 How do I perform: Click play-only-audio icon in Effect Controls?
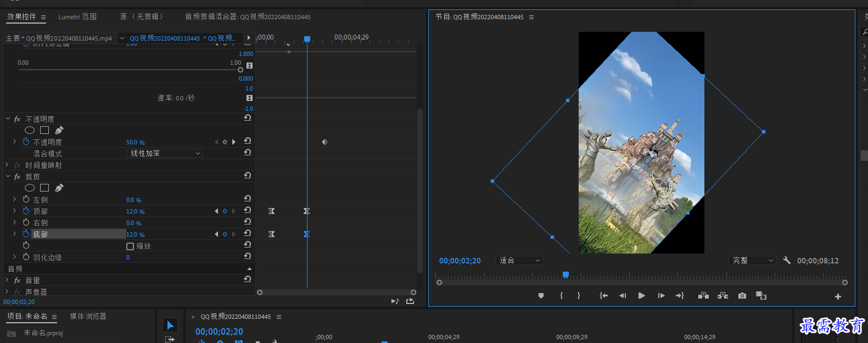[395, 301]
